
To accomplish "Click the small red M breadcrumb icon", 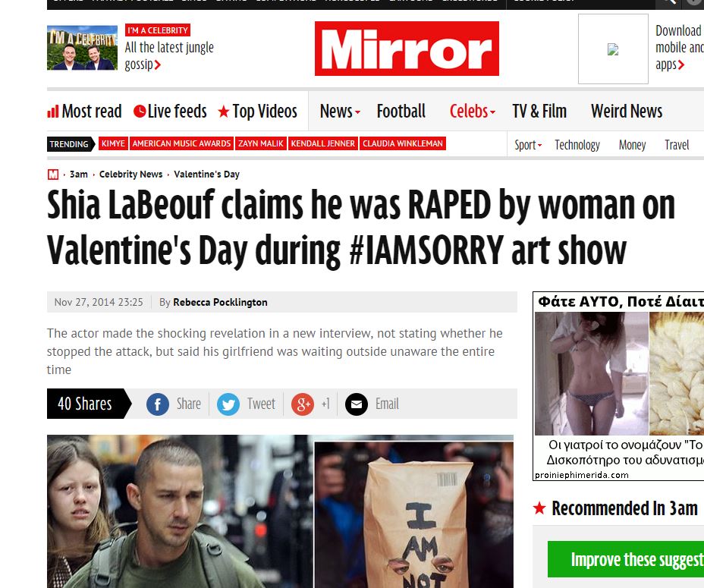I will coord(53,175).
